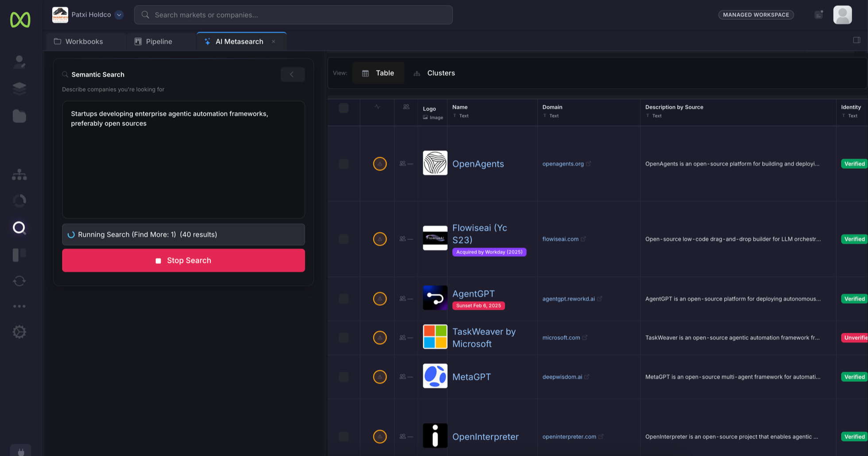
Task: Check the OpenAgents row checkbox
Action: (x=344, y=164)
